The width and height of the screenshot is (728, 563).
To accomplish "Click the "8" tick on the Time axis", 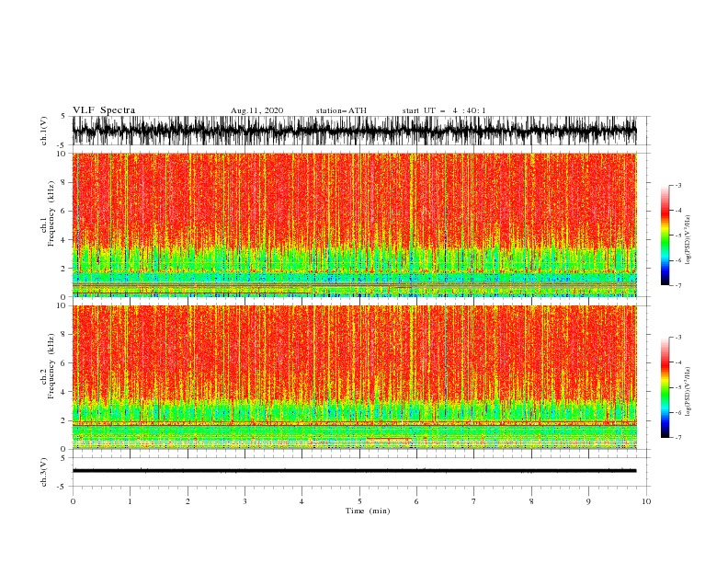I will [531, 501].
